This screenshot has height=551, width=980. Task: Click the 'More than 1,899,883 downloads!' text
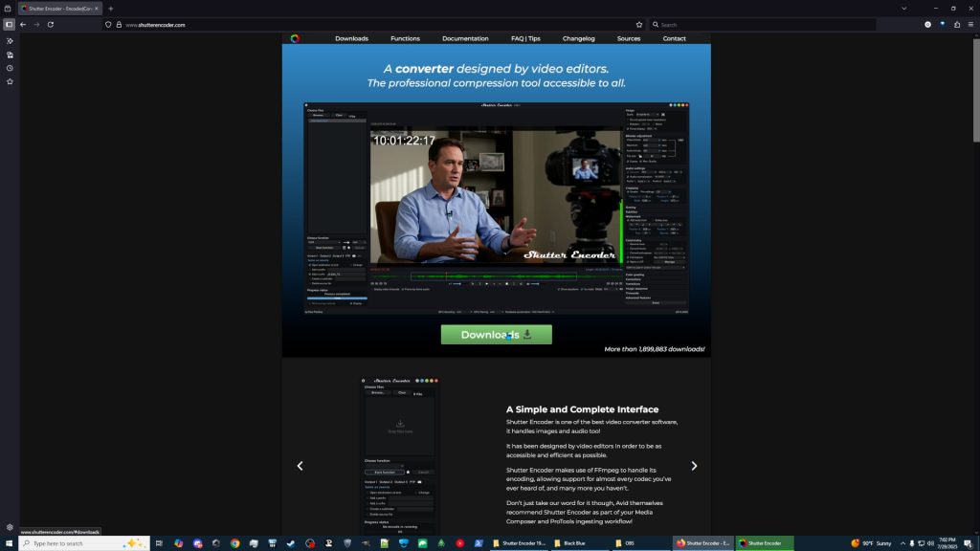655,349
